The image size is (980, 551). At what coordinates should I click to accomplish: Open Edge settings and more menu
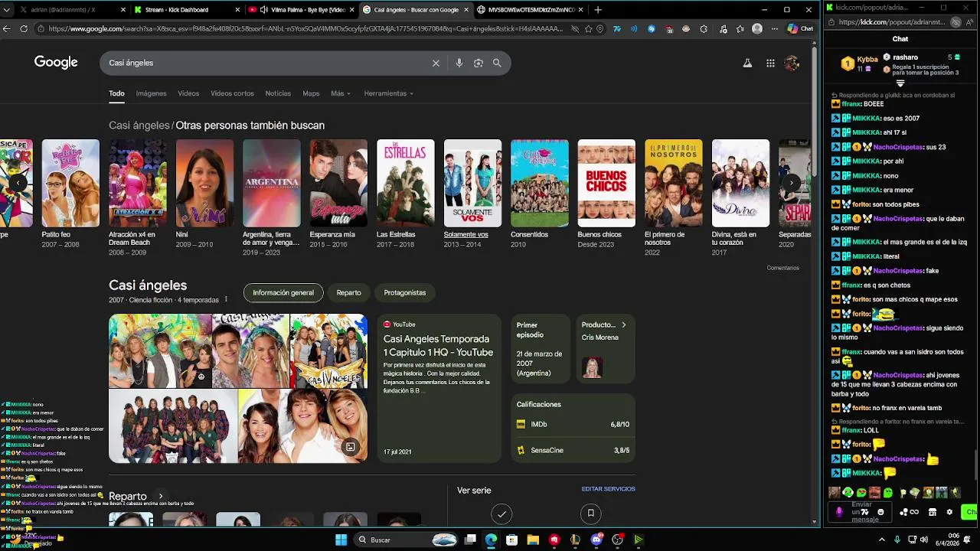point(775,29)
